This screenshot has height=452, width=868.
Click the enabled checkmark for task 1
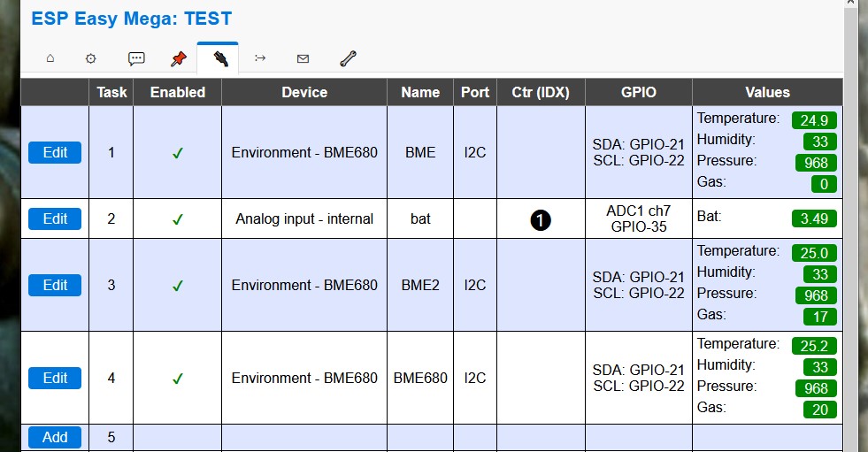pos(177,153)
